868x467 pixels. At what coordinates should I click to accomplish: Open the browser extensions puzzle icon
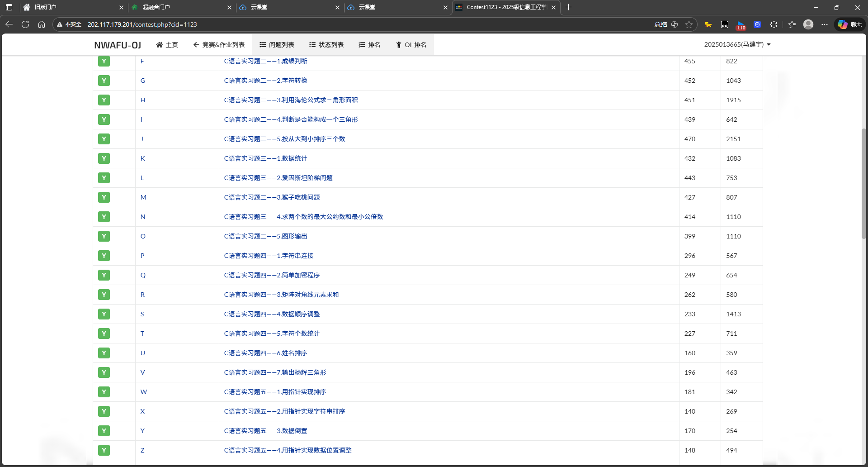(774, 24)
